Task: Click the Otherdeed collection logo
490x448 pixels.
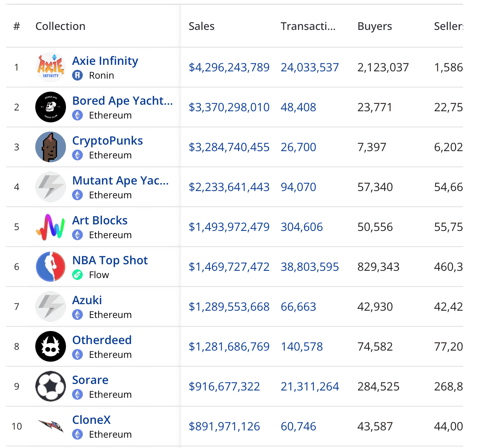Action: click(x=51, y=347)
